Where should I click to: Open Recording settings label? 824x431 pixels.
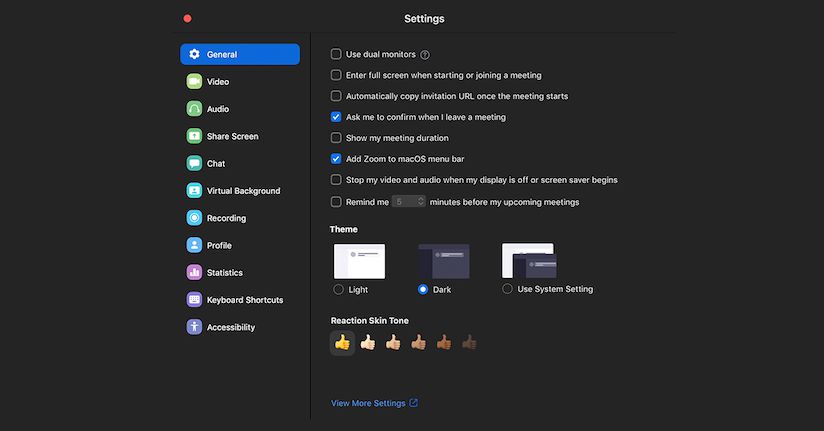click(226, 218)
